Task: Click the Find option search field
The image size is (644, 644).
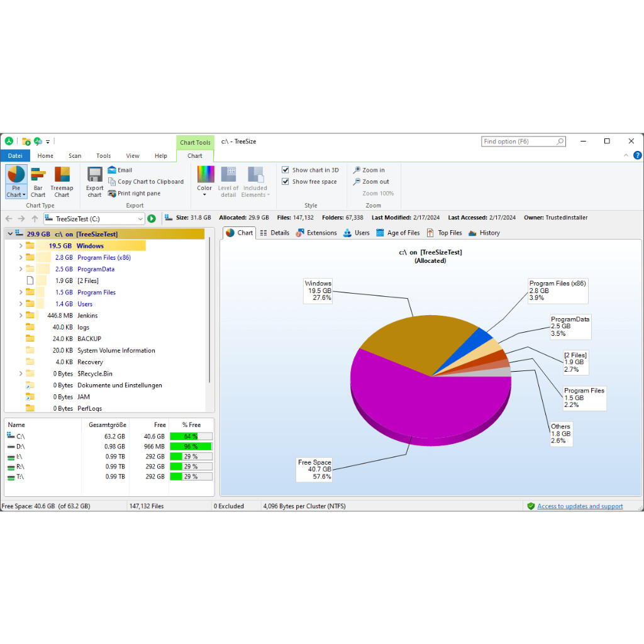Action: (x=518, y=142)
